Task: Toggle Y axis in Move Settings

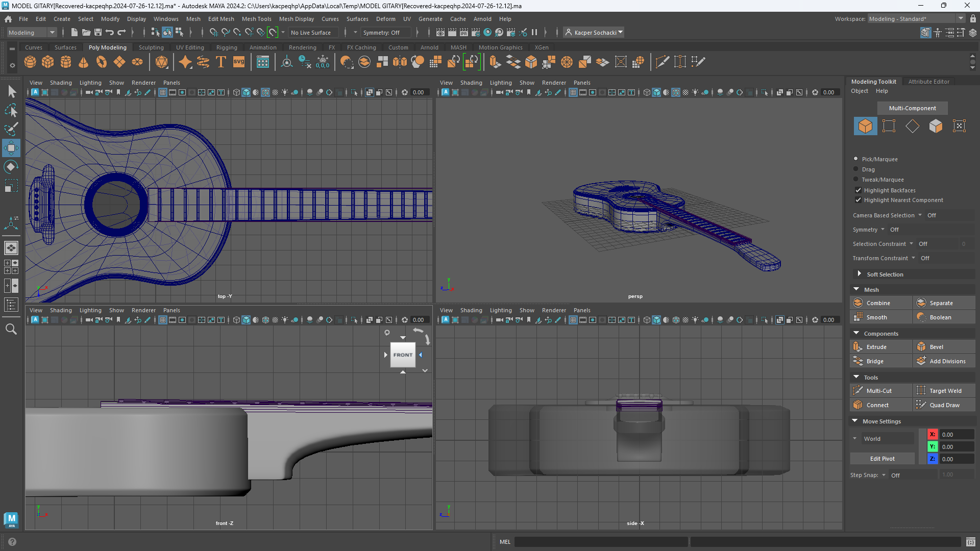Action: [x=933, y=446]
